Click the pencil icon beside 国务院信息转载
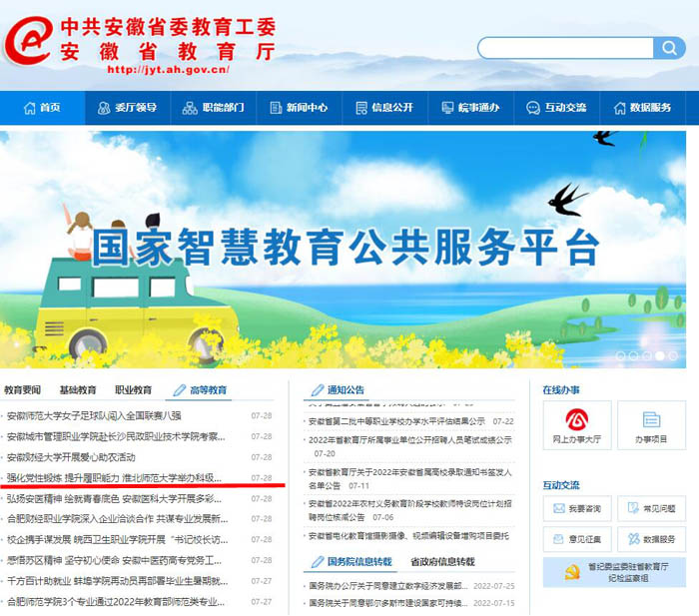 pyautogui.click(x=318, y=562)
